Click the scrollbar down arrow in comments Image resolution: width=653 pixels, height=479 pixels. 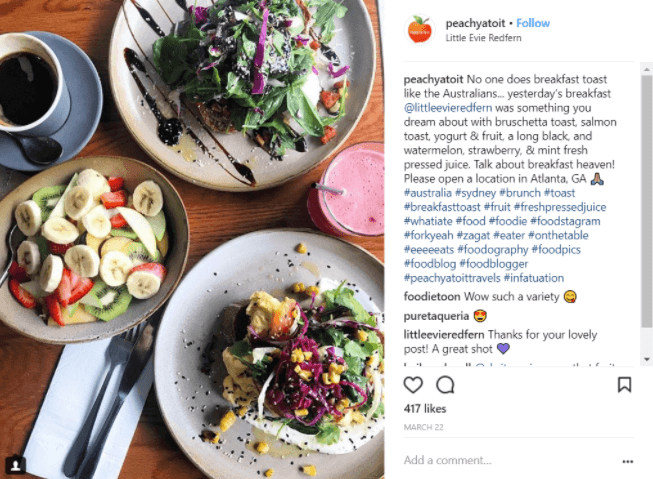(647, 359)
